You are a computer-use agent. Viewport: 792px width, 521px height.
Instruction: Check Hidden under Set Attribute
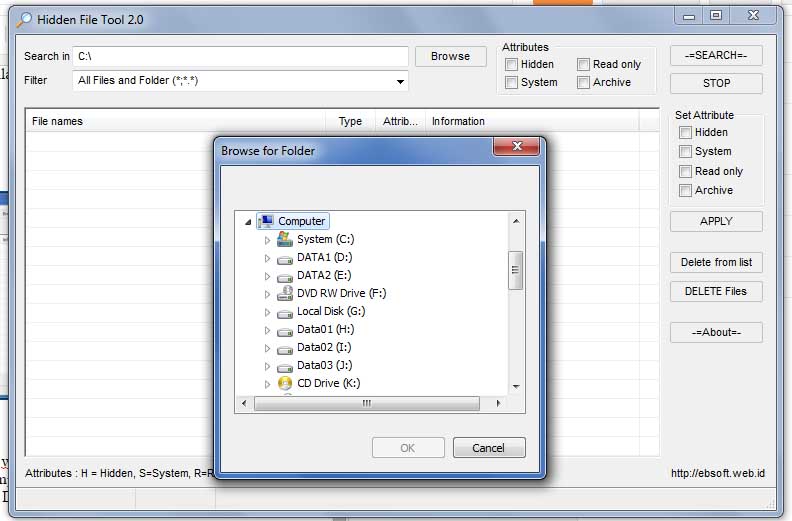point(685,132)
